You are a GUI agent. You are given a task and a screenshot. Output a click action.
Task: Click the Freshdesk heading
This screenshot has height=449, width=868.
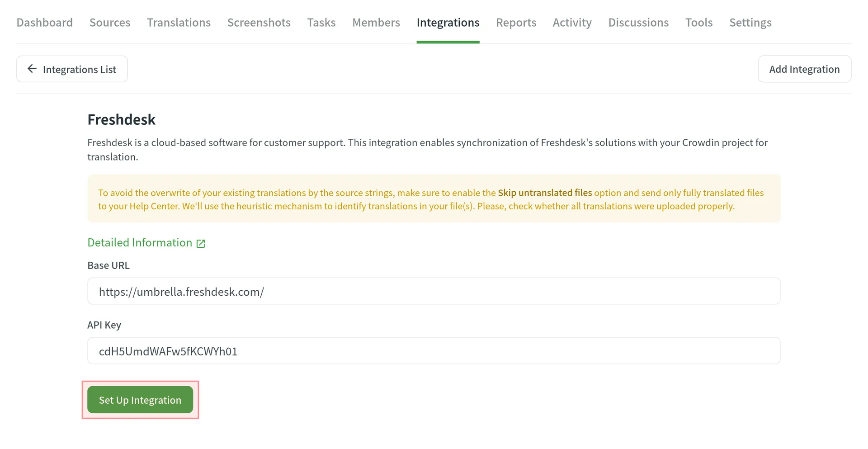[x=121, y=120]
